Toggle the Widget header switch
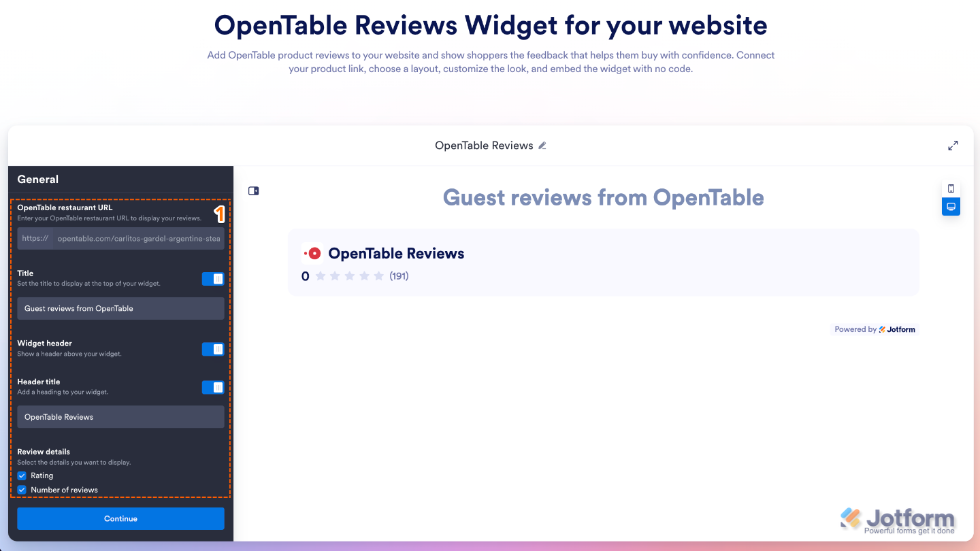The width and height of the screenshot is (980, 551). pyautogui.click(x=213, y=349)
